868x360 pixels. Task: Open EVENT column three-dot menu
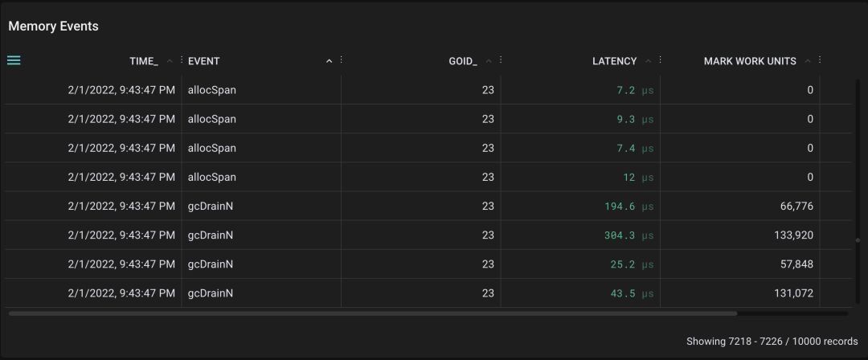coord(341,60)
